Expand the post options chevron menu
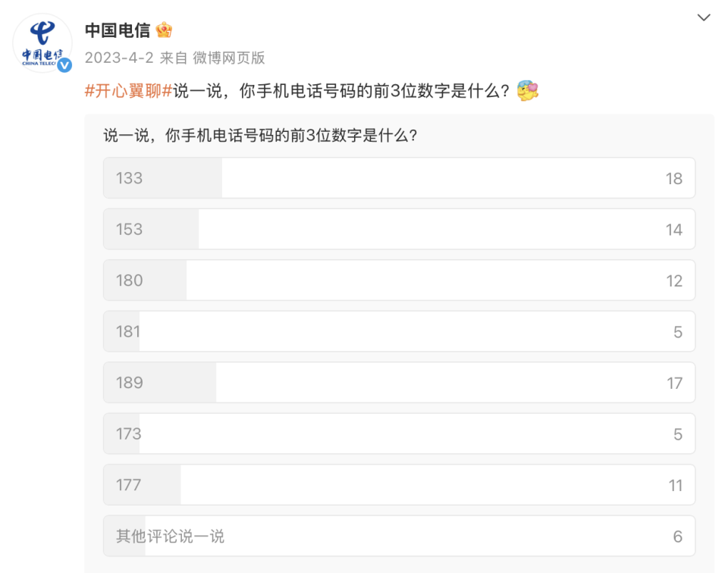This screenshot has width=728, height=573. (x=704, y=18)
